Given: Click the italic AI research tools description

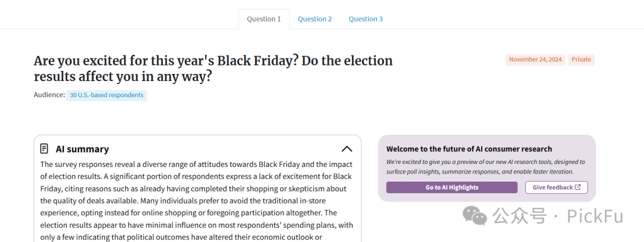Looking at the screenshot, I should click(485, 167).
